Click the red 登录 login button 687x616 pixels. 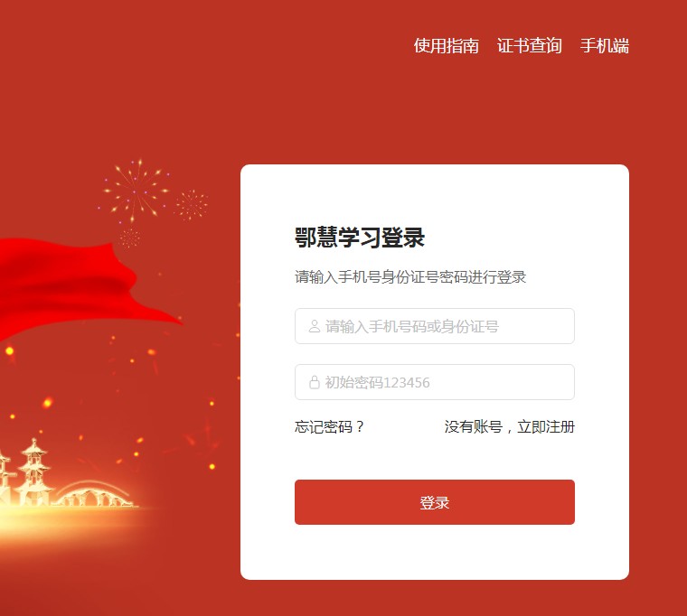pyautogui.click(x=434, y=502)
